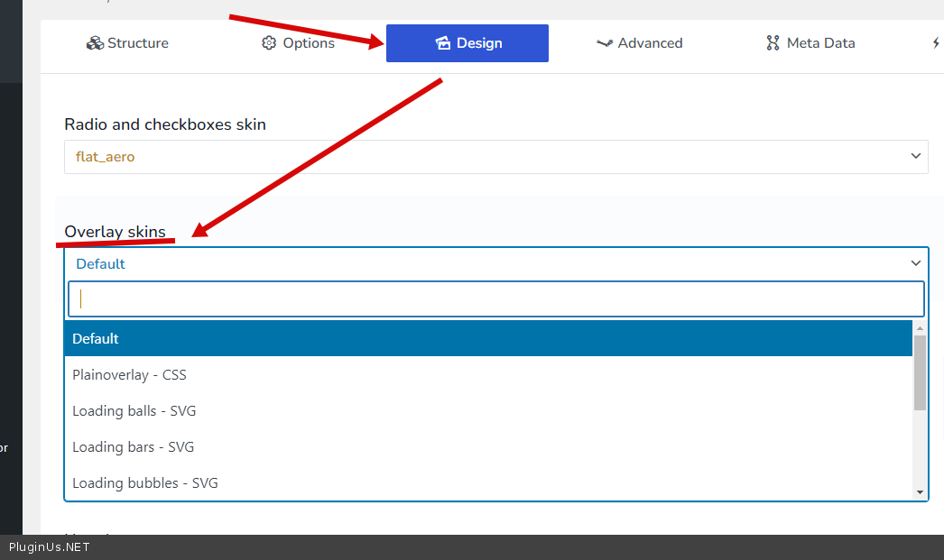Click the overlay skins search field
The image size is (944, 560).
pos(495,299)
